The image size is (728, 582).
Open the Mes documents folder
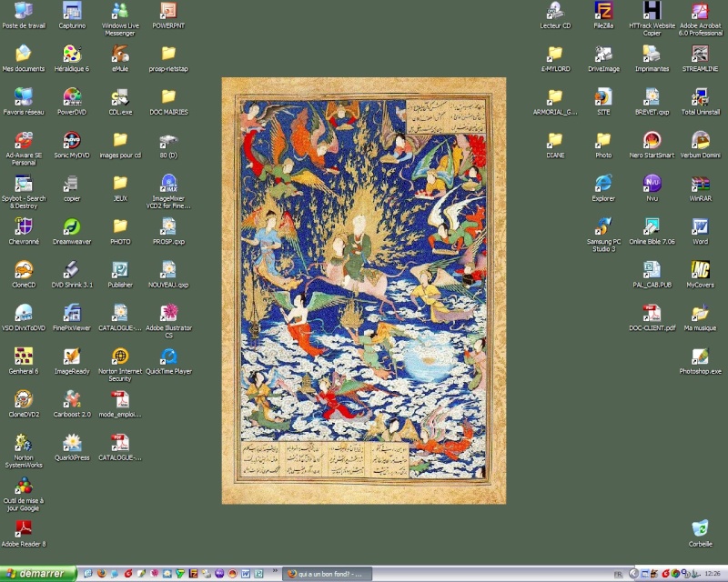point(24,58)
